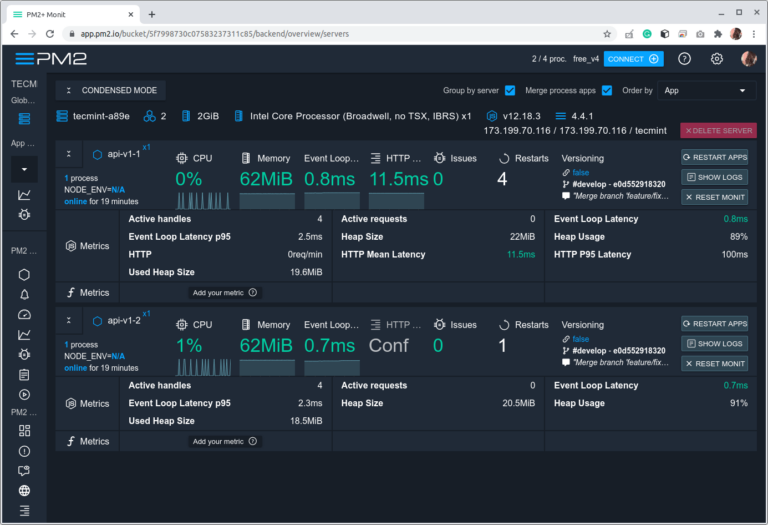Open the help question mark icon
Image resolution: width=768 pixels, height=525 pixels.
(x=684, y=59)
